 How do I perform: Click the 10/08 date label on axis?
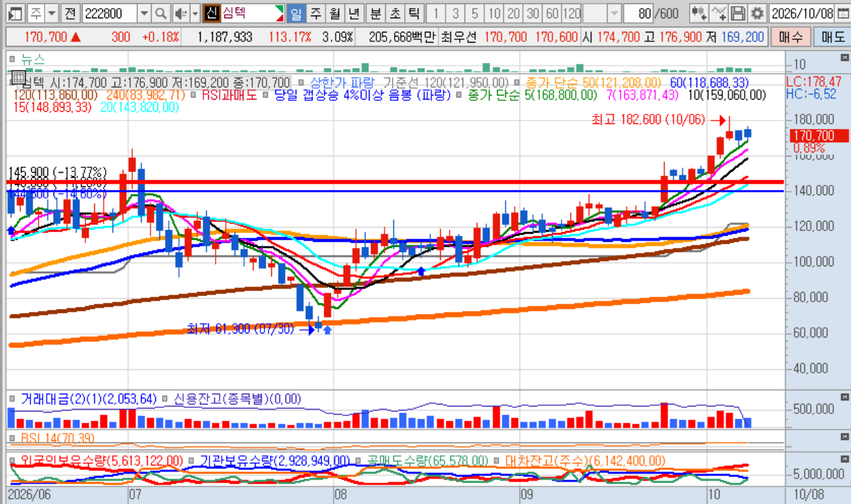point(809,495)
